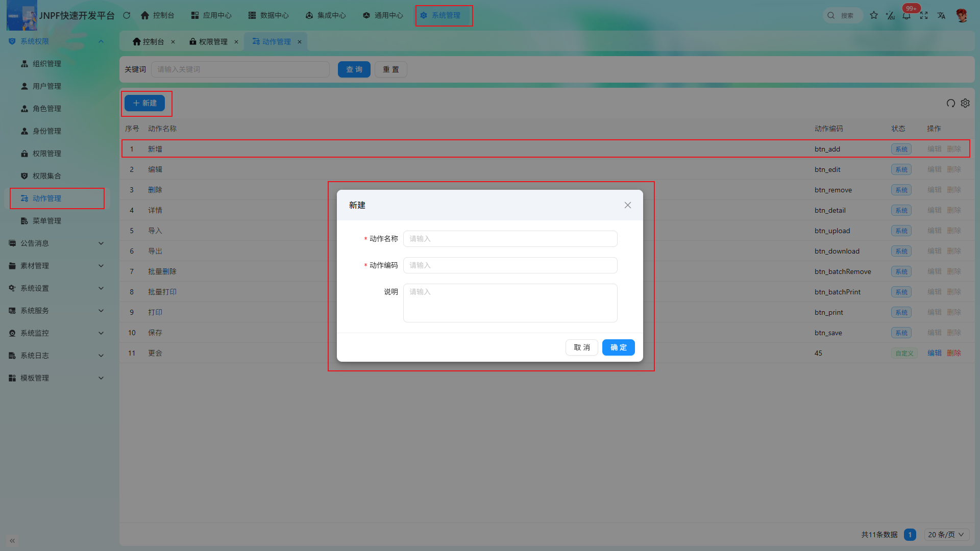The image size is (980, 551).
Task: Focus the 说明 textarea
Action: pos(510,303)
